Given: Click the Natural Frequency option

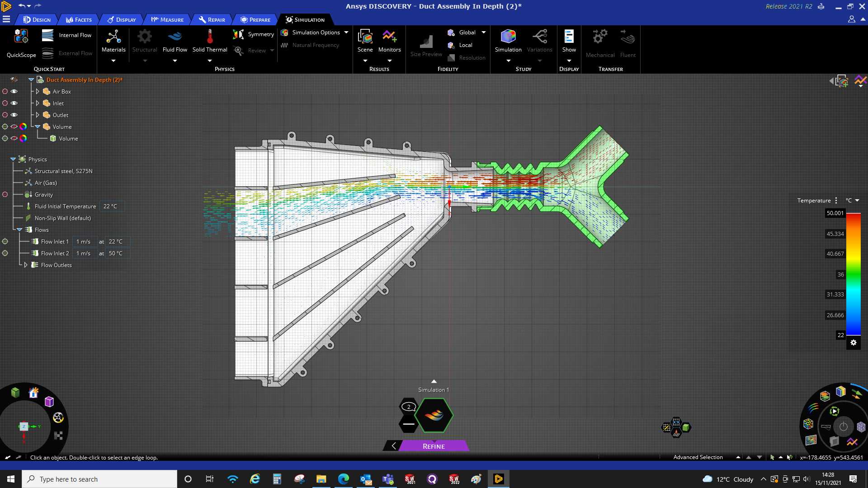Looking at the screenshot, I should tap(310, 45).
